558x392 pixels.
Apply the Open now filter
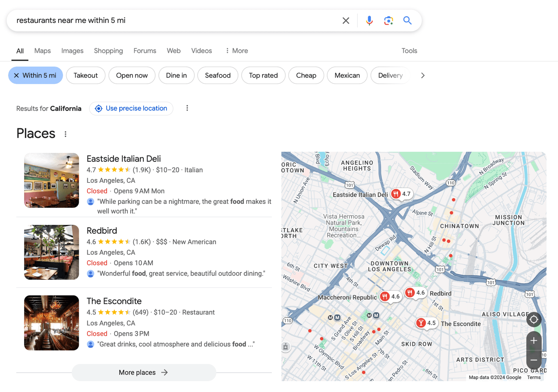132,75
